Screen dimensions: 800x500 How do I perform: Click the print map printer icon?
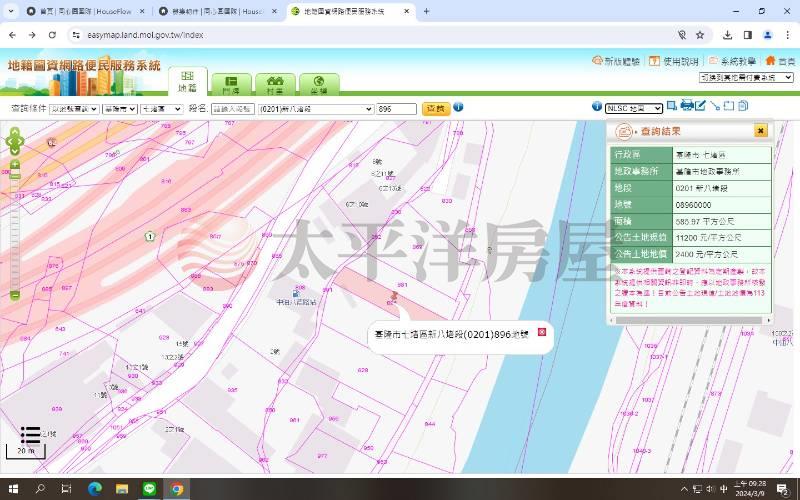tap(687, 106)
